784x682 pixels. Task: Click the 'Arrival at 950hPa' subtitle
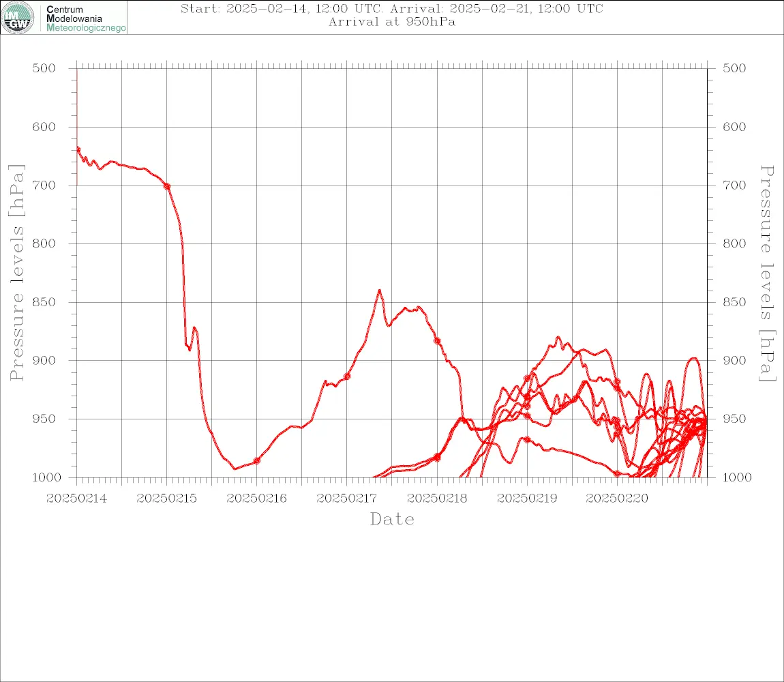tap(392, 22)
